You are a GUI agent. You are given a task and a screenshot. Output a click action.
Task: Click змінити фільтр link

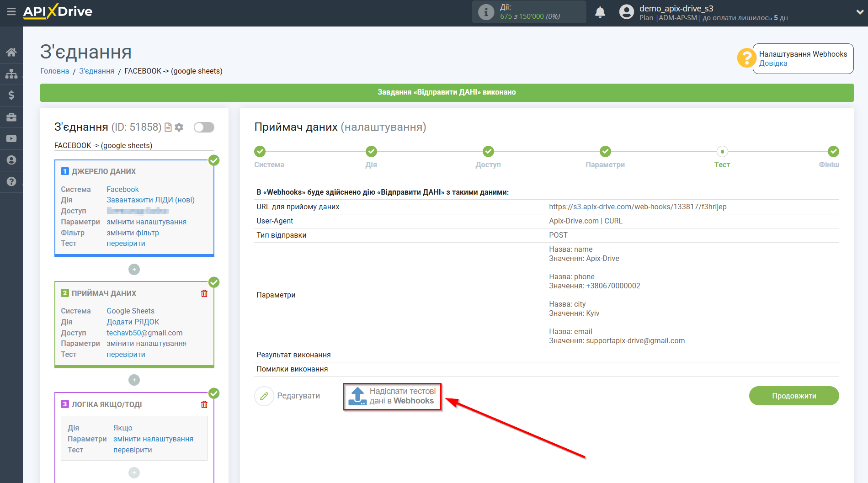[133, 233]
